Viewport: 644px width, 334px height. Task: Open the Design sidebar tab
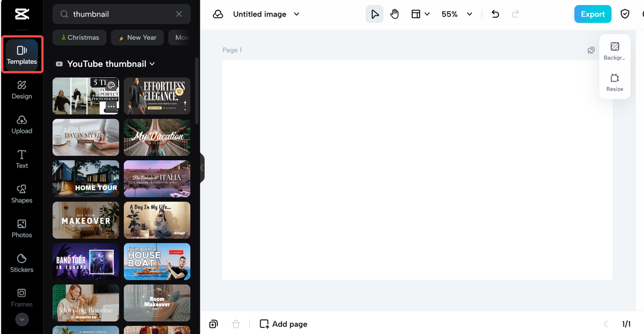[22, 90]
